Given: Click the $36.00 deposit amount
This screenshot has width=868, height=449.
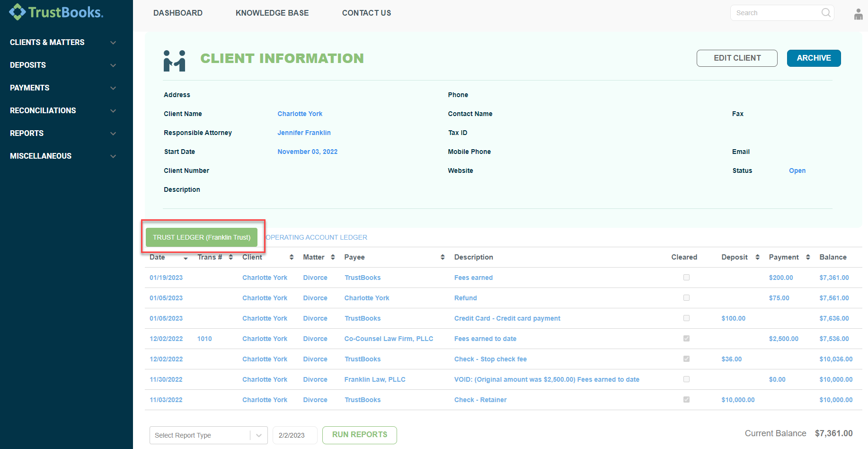Looking at the screenshot, I should [x=732, y=359].
